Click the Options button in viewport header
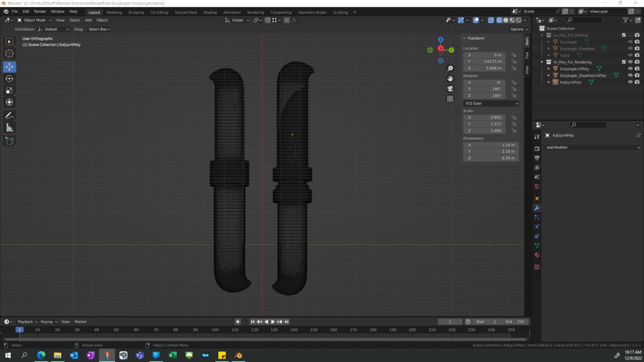The width and height of the screenshot is (644, 362). pyautogui.click(x=518, y=29)
